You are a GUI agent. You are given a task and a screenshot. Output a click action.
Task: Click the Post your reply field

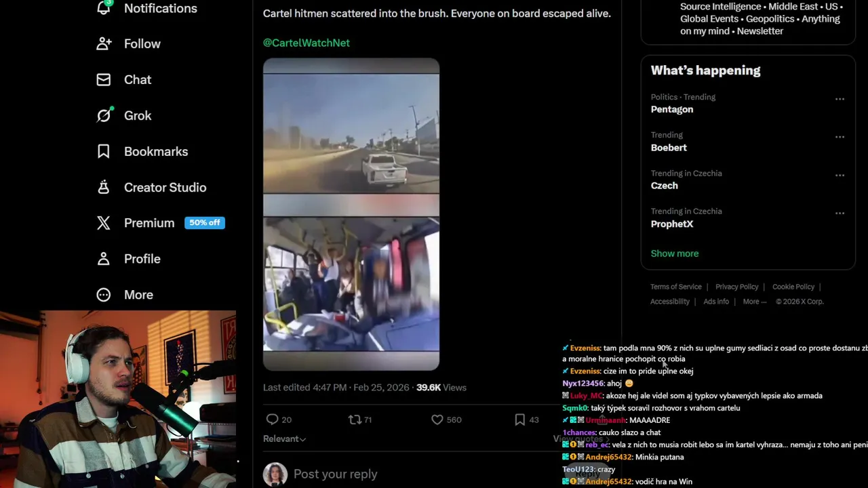pyautogui.click(x=335, y=474)
